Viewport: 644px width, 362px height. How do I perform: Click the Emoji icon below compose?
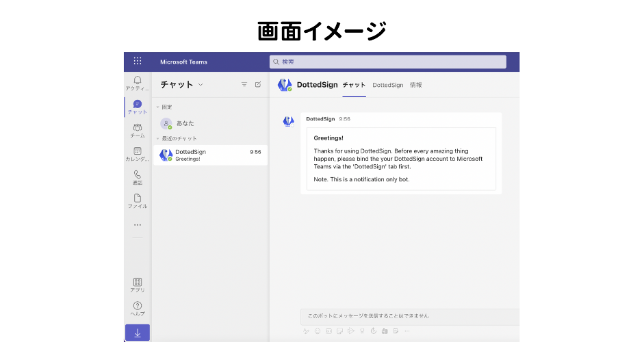(318, 331)
